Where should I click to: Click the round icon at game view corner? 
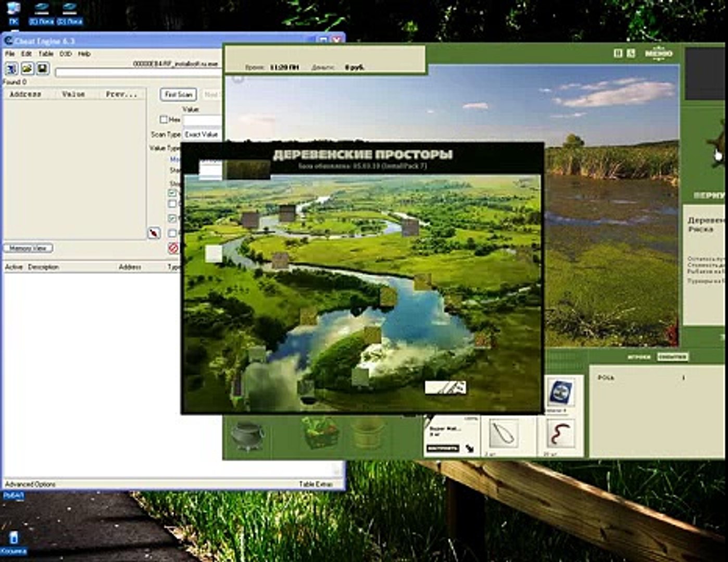tap(237, 78)
